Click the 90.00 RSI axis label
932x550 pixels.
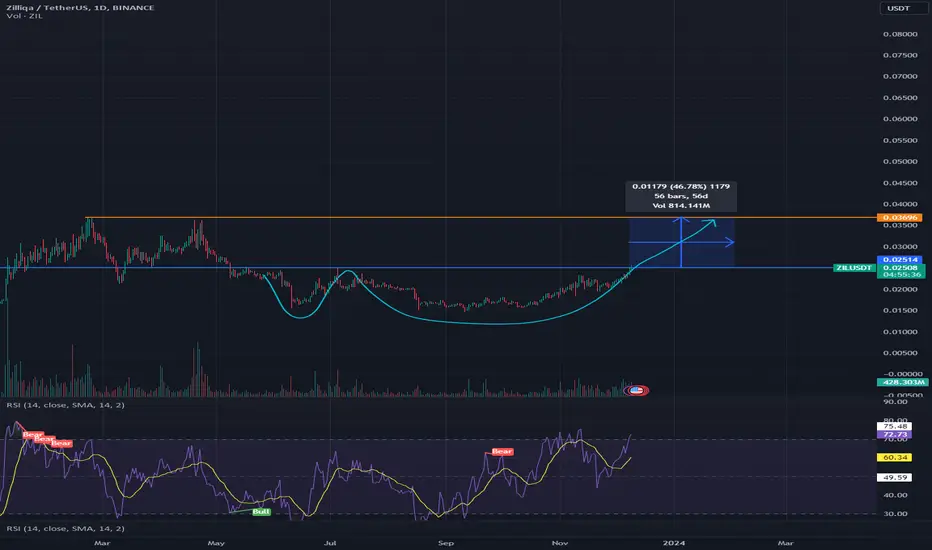[x=895, y=402]
